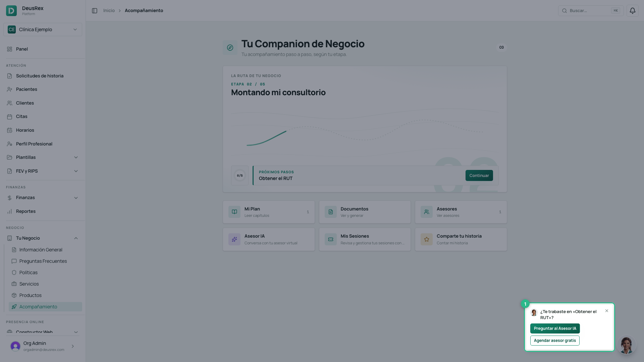Click the DeusRex logo icon
Viewport: 644px width, 362px height.
click(x=11, y=11)
